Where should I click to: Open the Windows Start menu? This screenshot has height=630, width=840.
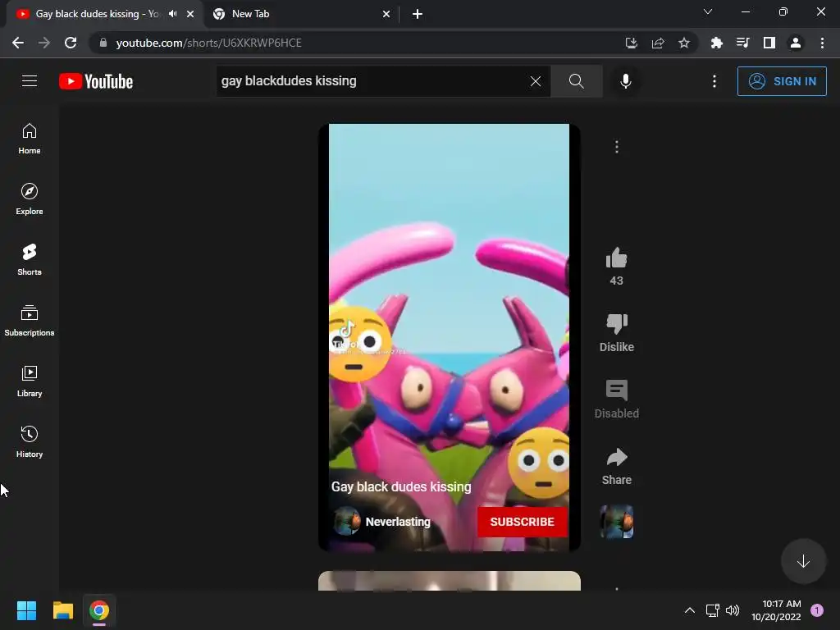[x=26, y=610]
